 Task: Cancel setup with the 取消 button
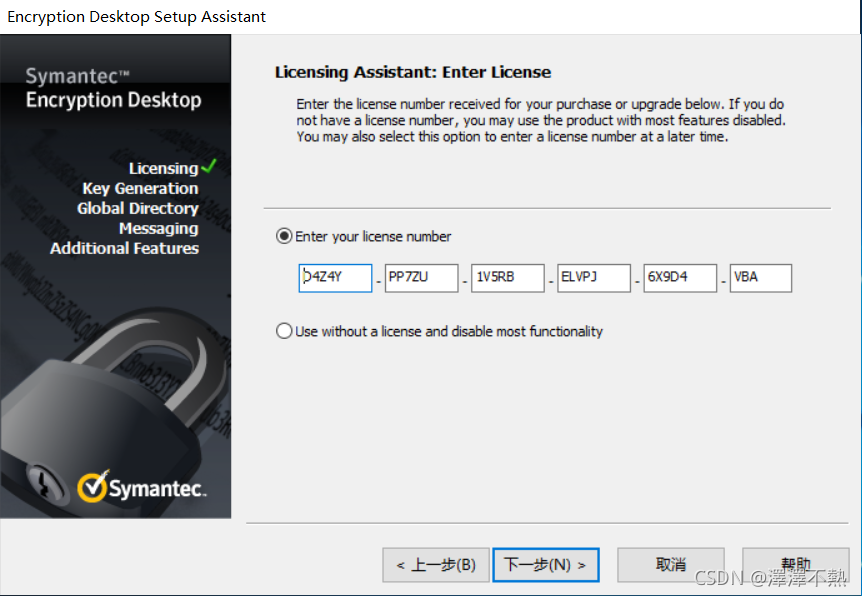pyautogui.click(x=671, y=565)
